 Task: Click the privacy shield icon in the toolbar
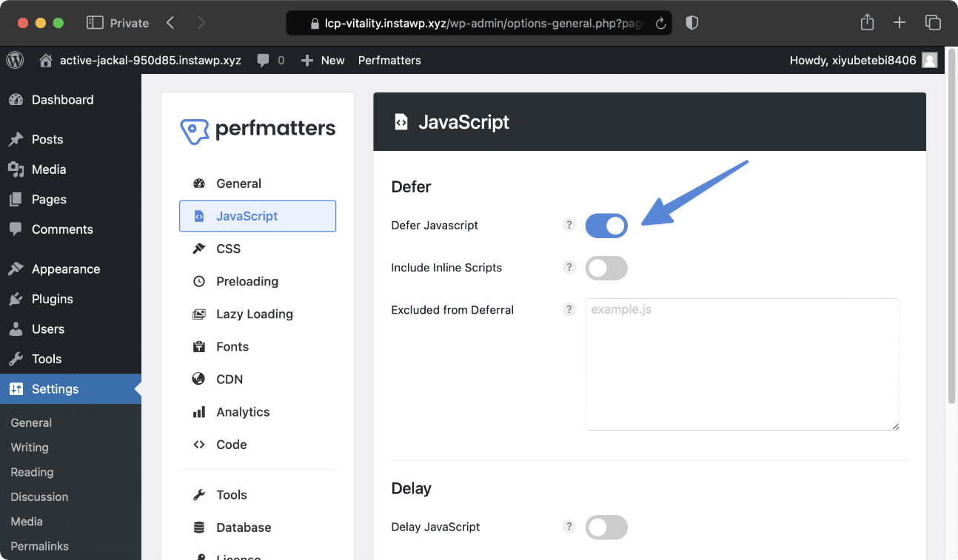[691, 23]
